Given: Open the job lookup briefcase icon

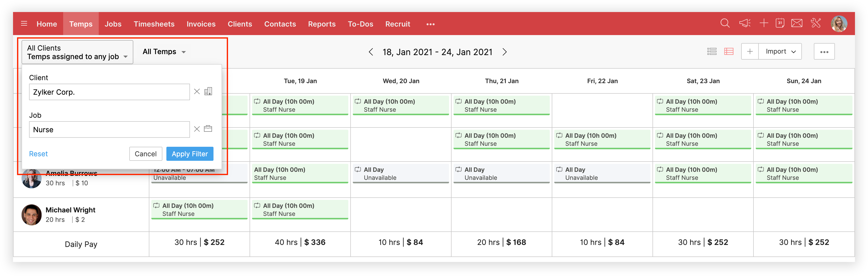Looking at the screenshot, I should [x=208, y=129].
